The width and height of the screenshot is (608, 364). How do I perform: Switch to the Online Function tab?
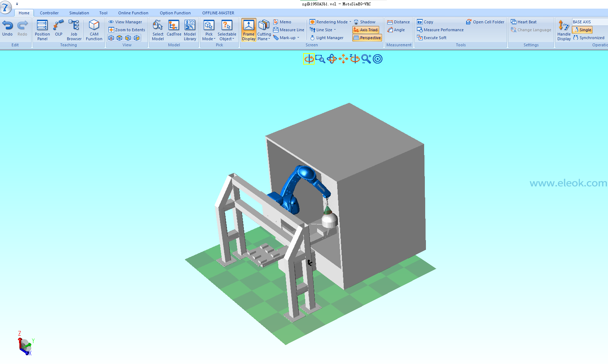(x=133, y=13)
